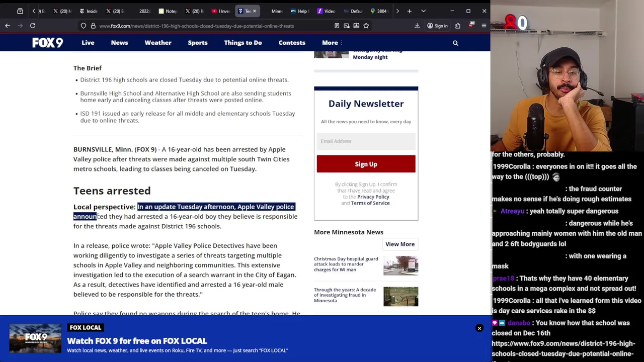The width and height of the screenshot is (644, 362).
Task: Switch to the Notep browser tab
Action: [168, 11]
